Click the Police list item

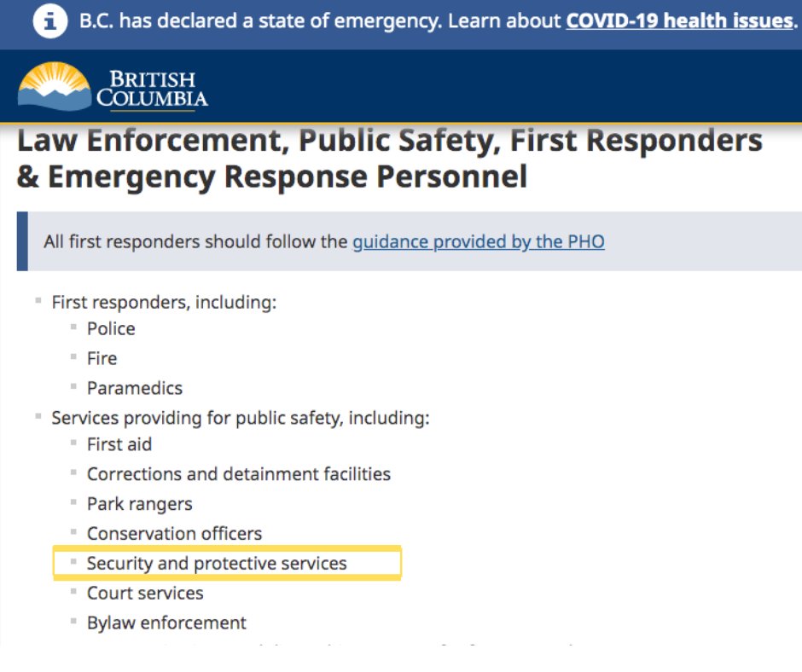pyautogui.click(x=111, y=329)
